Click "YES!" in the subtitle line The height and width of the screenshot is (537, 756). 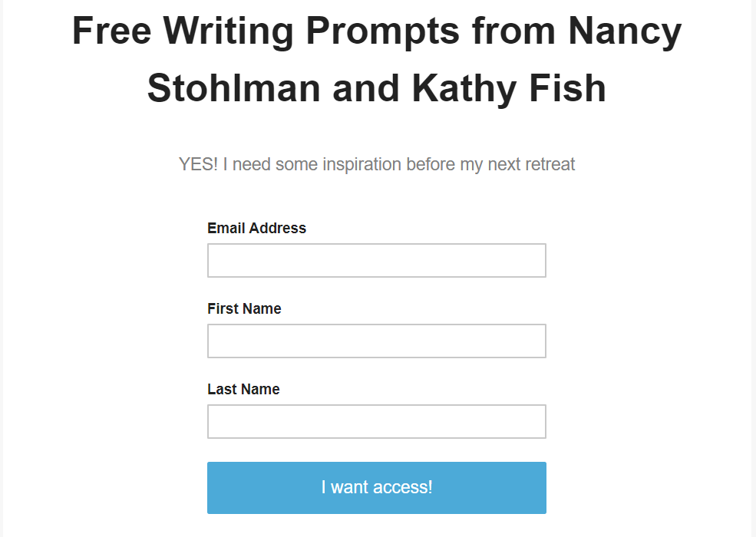(199, 164)
